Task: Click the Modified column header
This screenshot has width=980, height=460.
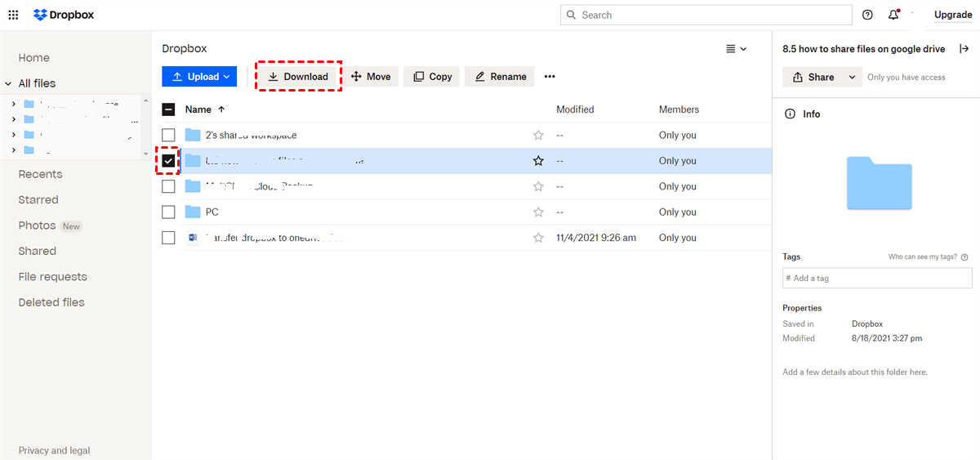Action: pos(575,109)
